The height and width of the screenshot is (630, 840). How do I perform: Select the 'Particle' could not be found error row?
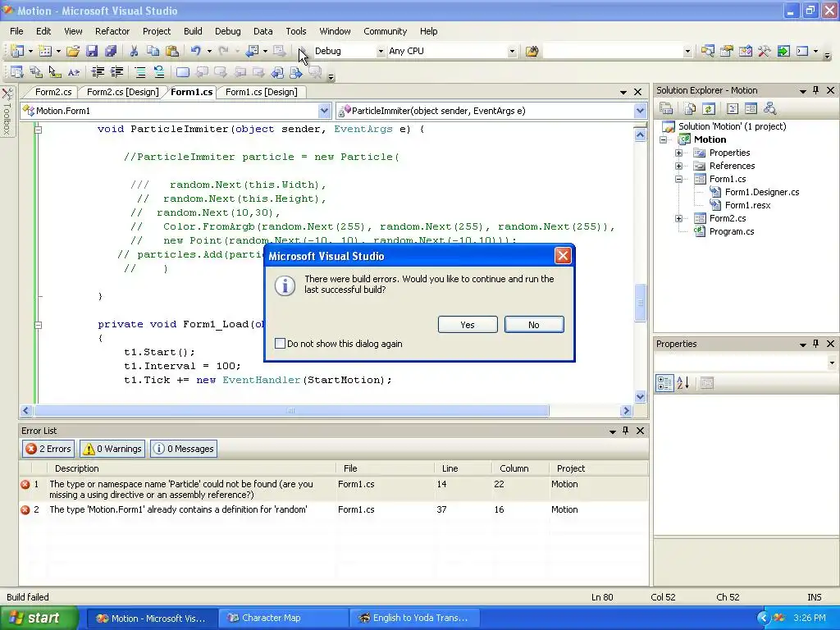tap(333, 489)
